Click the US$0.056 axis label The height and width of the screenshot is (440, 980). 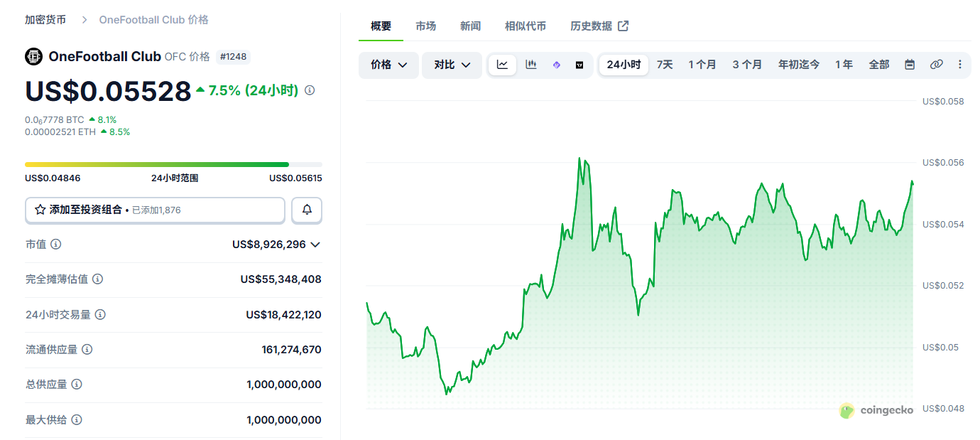coord(943,163)
